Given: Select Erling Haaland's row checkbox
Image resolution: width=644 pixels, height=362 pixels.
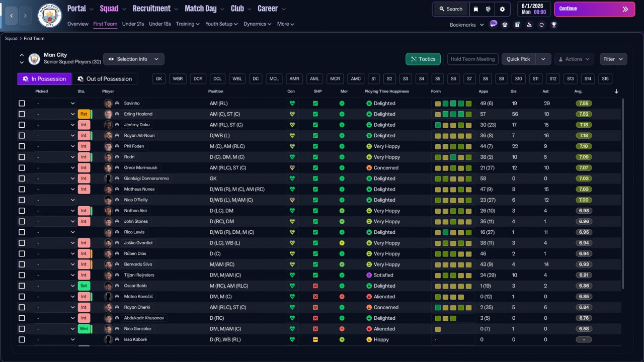Looking at the screenshot, I should coord(22,114).
